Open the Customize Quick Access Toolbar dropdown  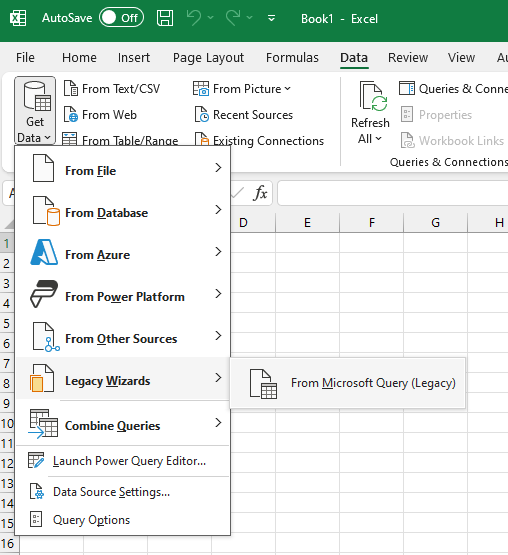(x=272, y=18)
